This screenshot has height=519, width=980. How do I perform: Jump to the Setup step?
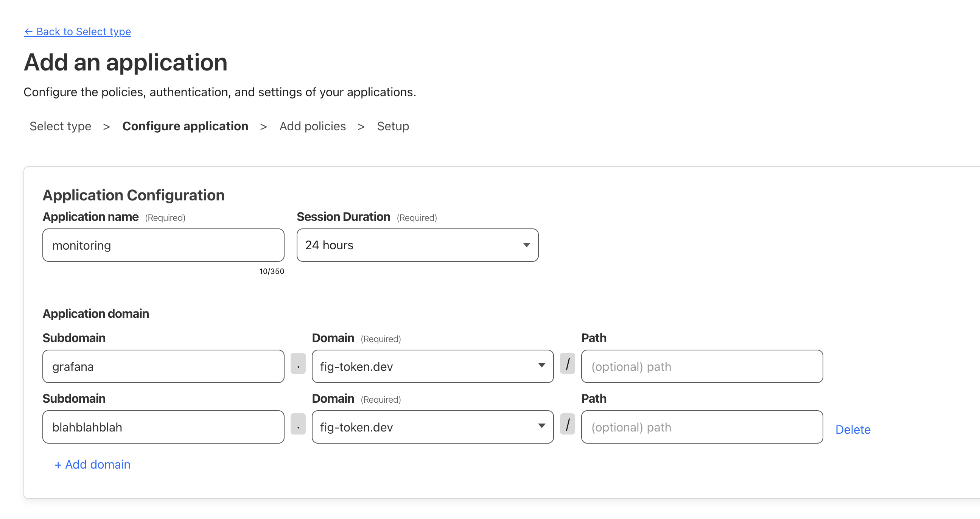click(393, 126)
